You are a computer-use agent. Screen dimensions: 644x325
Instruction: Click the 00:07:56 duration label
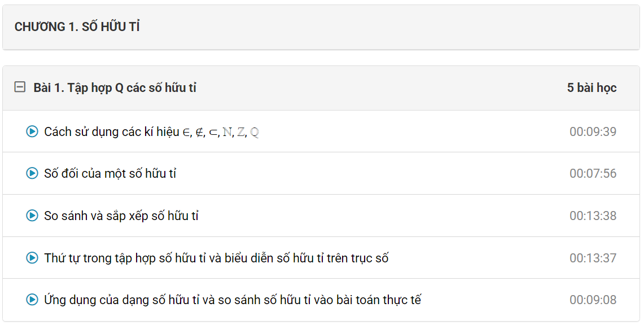(x=593, y=173)
